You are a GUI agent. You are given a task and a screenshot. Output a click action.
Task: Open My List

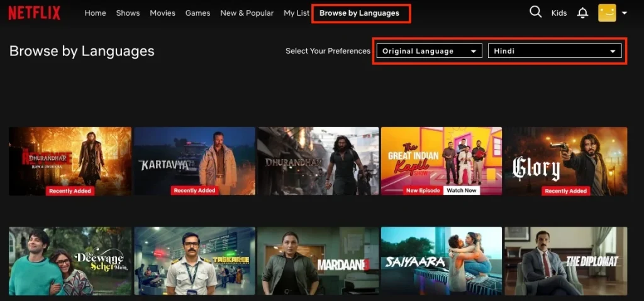[x=296, y=13]
